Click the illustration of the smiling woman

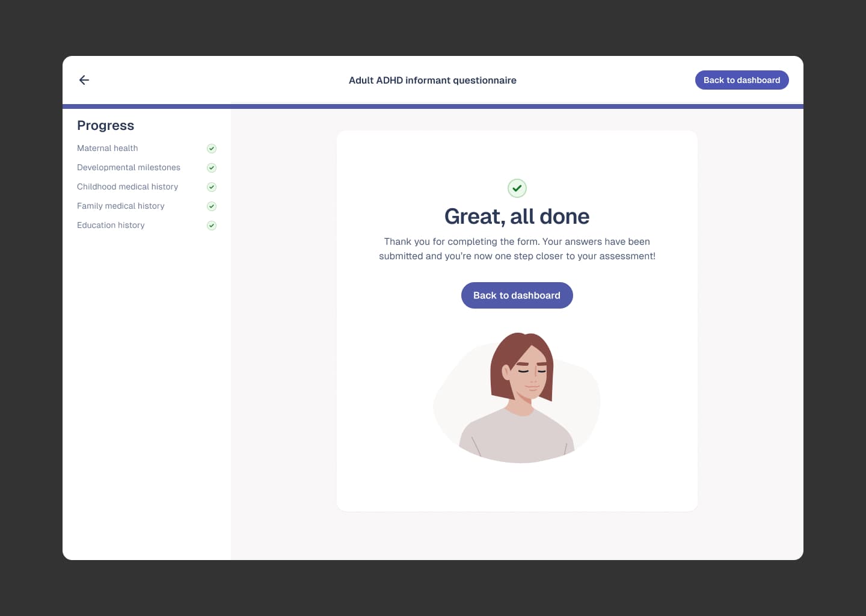click(x=518, y=397)
